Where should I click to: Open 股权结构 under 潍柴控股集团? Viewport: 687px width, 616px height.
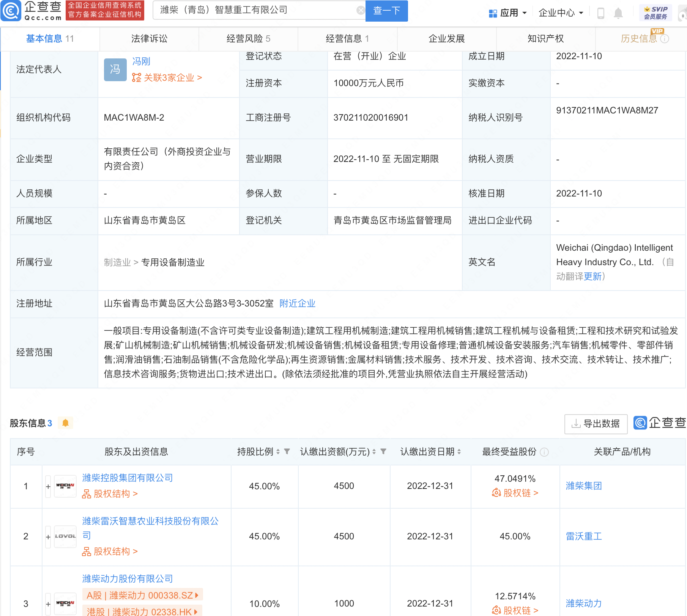[110, 494]
